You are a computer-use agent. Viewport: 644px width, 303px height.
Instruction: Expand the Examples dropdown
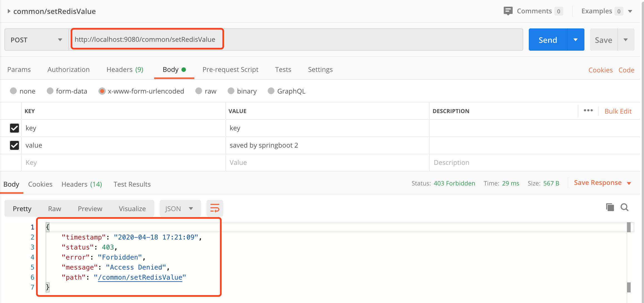[630, 11]
